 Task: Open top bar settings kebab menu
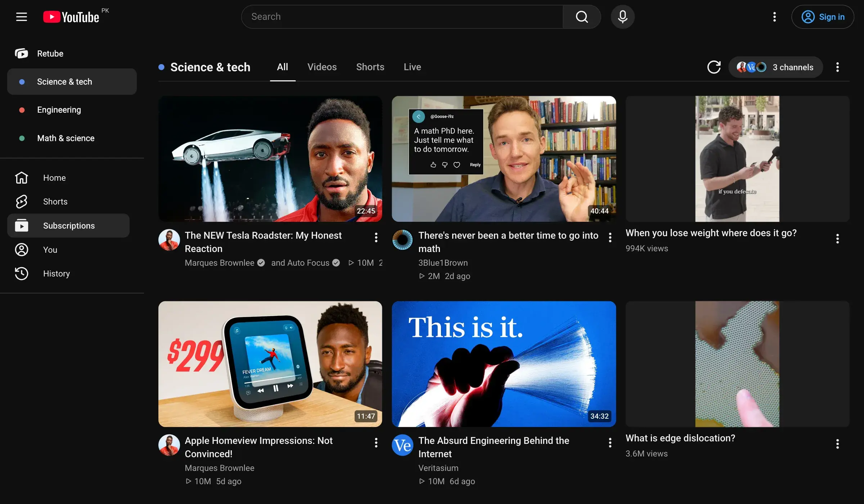click(774, 17)
